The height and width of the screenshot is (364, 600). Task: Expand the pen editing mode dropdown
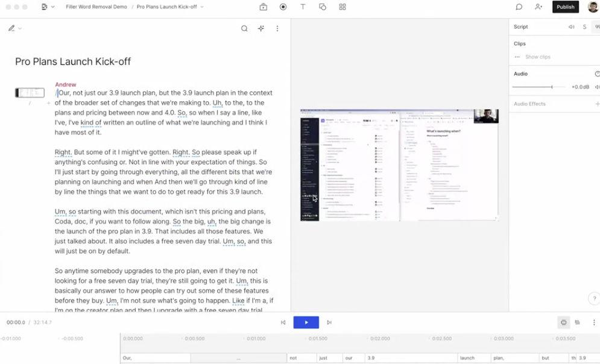pos(14,28)
